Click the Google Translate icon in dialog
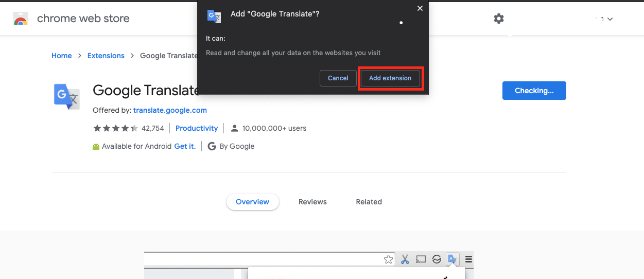The image size is (644, 279). (214, 16)
